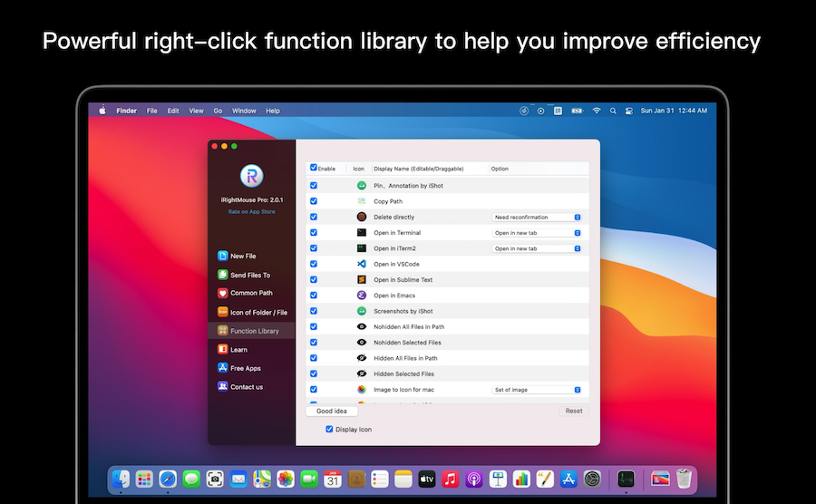The height and width of the screenshot is (504, 816).
Task: Toggle the Display Icon checkbox
Action: [329, 429]
